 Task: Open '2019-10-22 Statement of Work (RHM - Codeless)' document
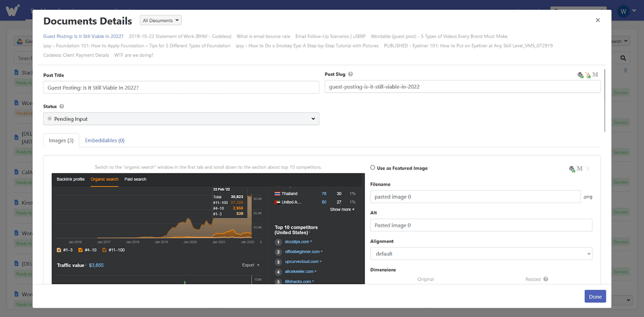pyautogui.click(x=180, y=36)
